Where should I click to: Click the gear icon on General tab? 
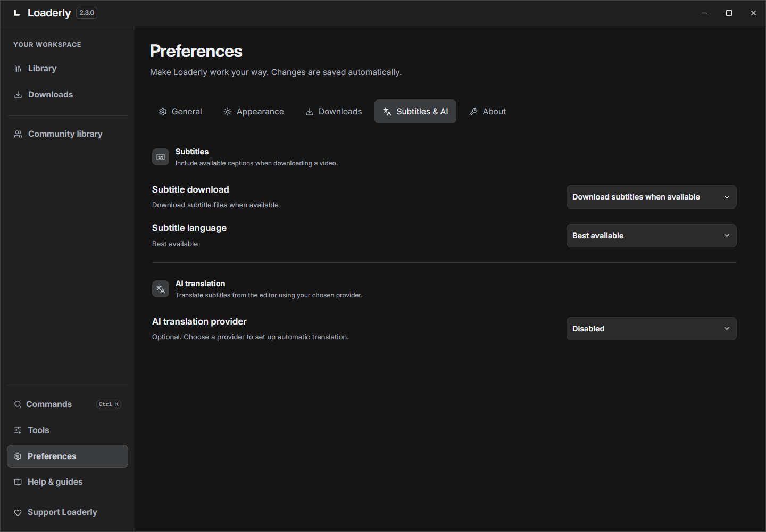tap(163, 112)
